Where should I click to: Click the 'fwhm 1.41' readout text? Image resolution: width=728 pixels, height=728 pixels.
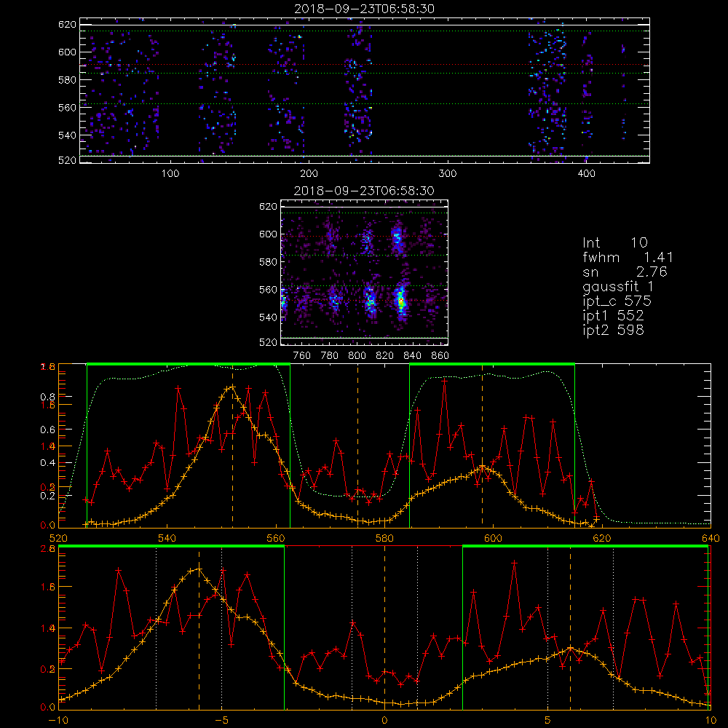[628, 257]
